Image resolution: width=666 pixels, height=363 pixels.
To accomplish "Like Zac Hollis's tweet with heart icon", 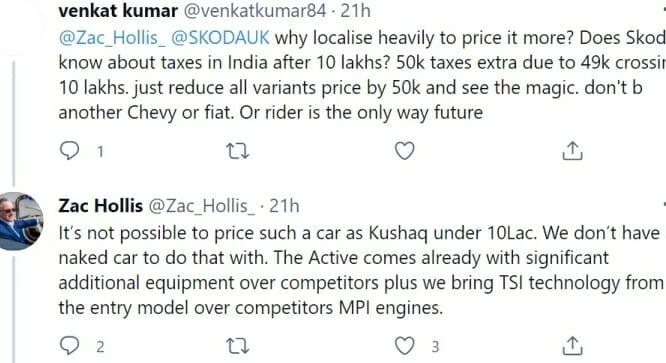I will pos(404,346).
